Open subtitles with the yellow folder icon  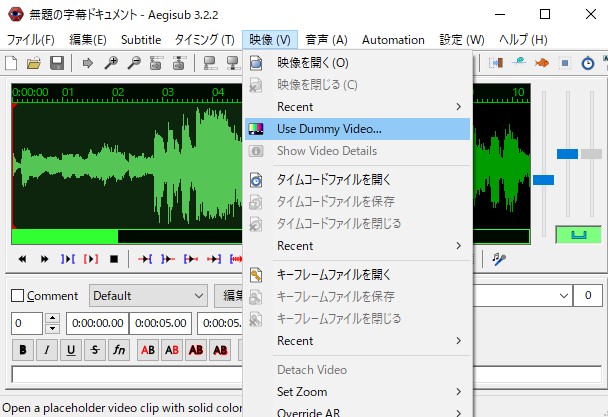click(x=34, y=63)
